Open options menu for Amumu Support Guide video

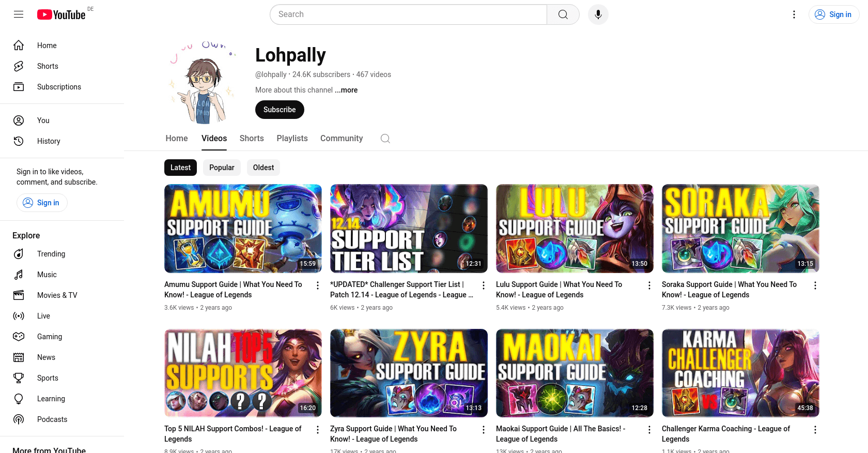coord(318,285)
